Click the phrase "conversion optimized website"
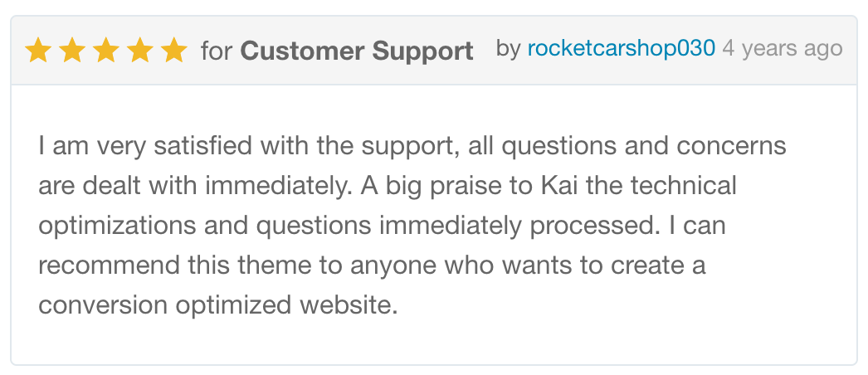This screenshot has height=375, width=868. click(217, 304)
